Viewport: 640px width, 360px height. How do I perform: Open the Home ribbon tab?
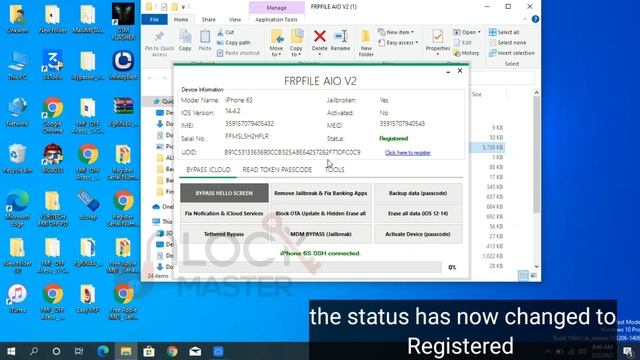click(181, 20)
